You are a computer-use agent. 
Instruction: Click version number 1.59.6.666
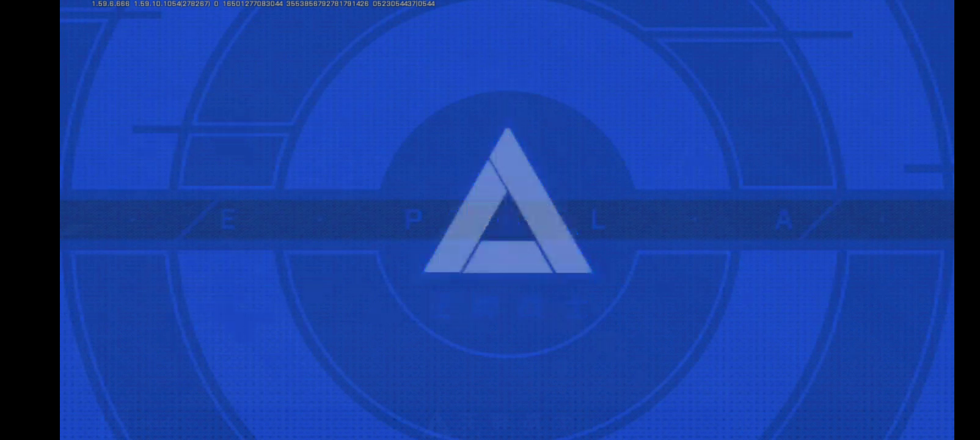(x=111, y=4)
